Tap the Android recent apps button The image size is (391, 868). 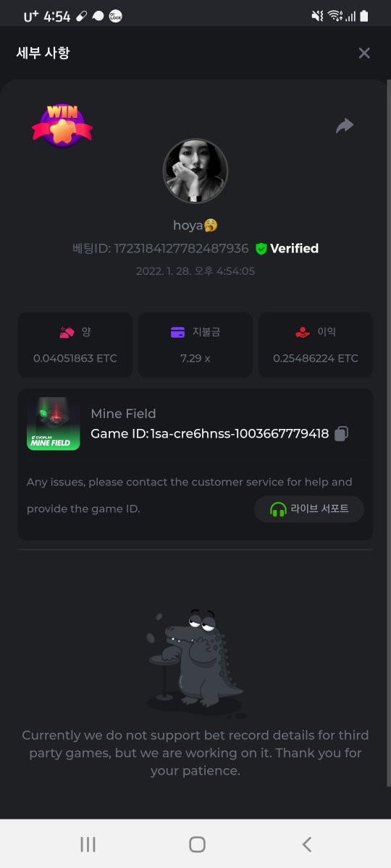(x=88, y=844)
